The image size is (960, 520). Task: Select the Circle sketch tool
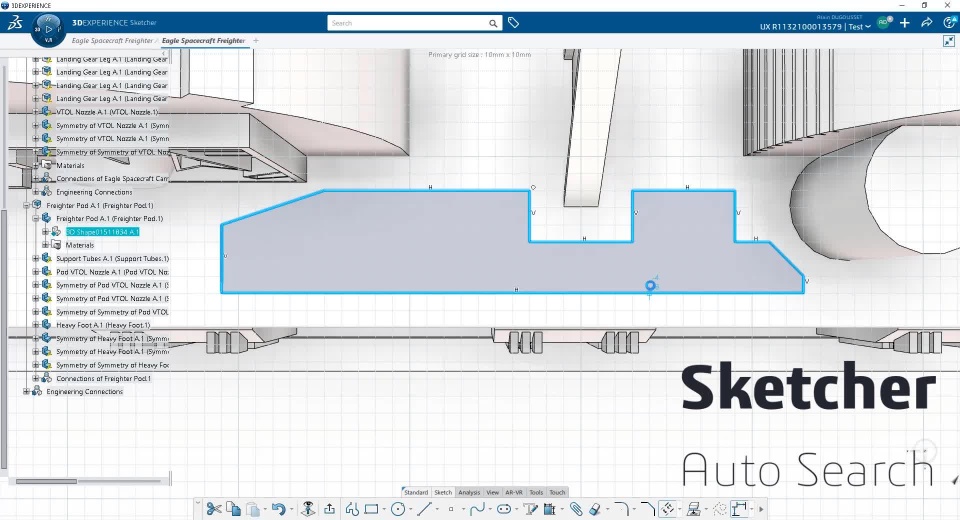click(x=398, y=509)
